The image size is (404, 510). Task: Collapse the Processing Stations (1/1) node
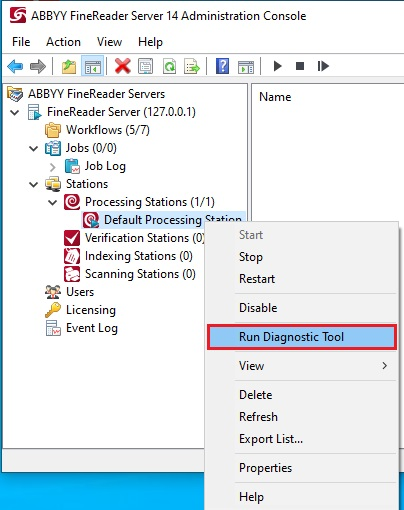53,202
